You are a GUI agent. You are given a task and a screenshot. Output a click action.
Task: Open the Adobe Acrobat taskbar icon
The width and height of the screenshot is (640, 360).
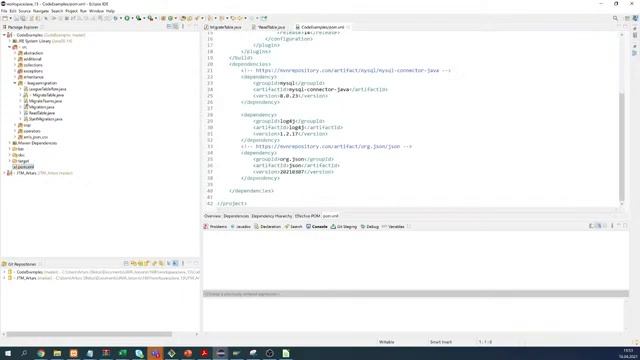click(x=204, y=353)
